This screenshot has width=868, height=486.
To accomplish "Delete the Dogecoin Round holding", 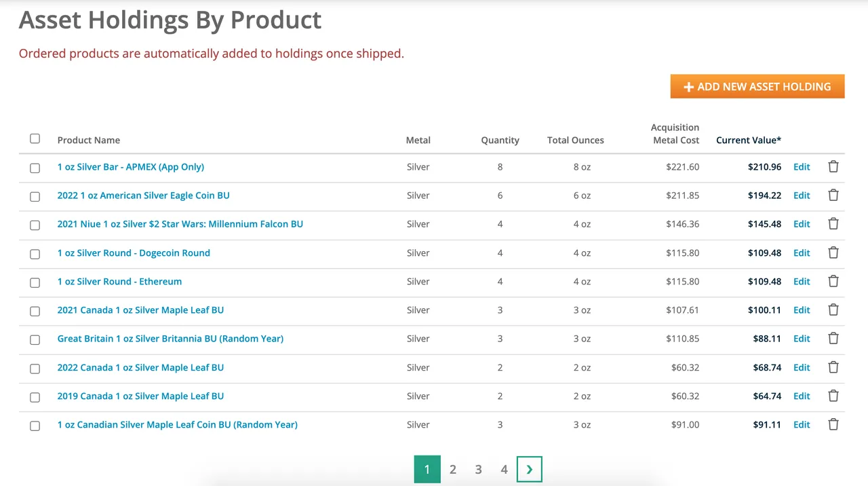I will (833, 253).
